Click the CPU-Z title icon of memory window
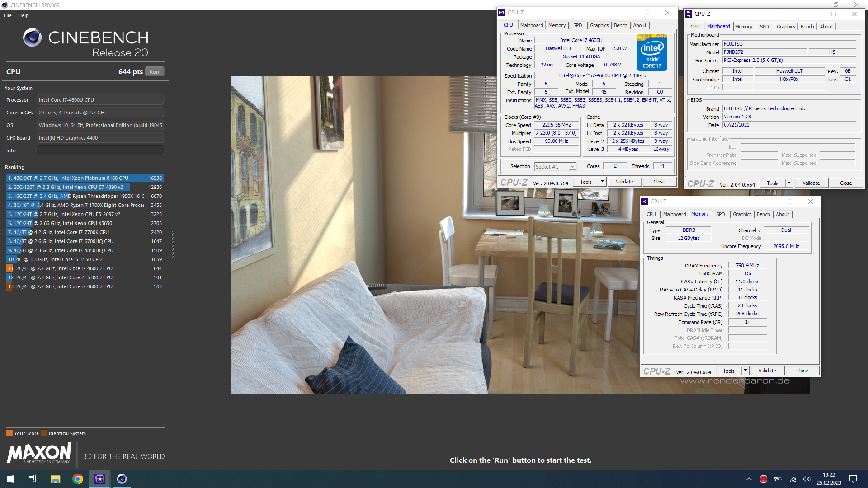Image resolution: width=868 pixels, height=488 pixels. (645, 202)
